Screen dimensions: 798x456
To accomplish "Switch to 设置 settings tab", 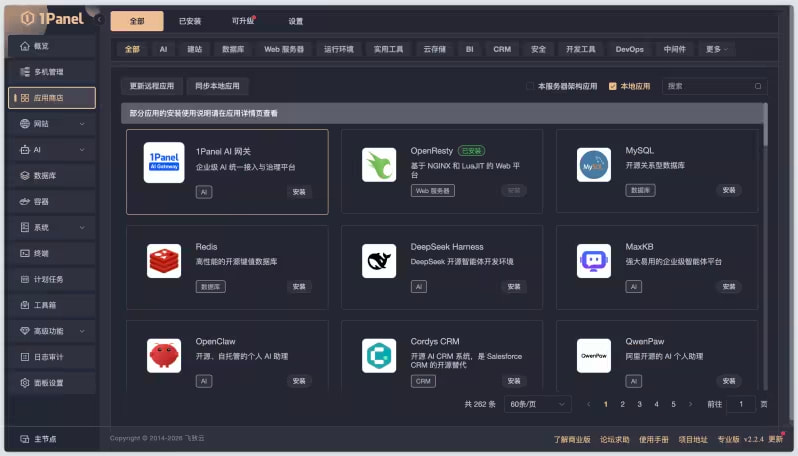I will [x=296, y=21].
